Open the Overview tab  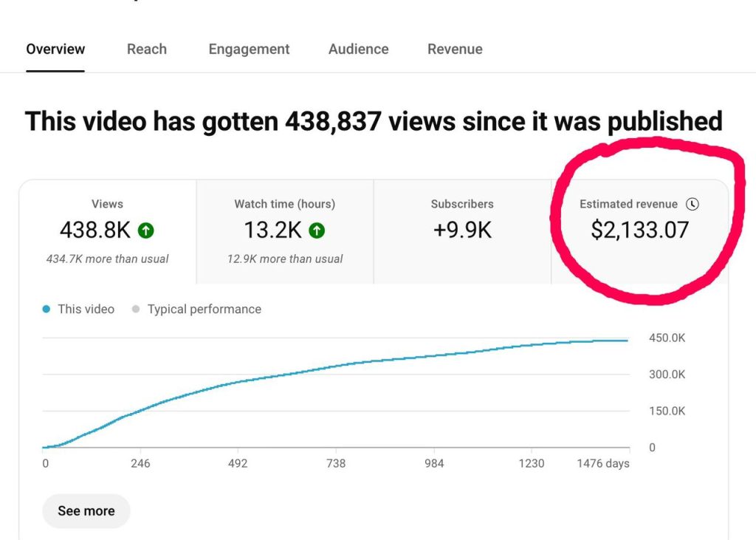[55, 49]
